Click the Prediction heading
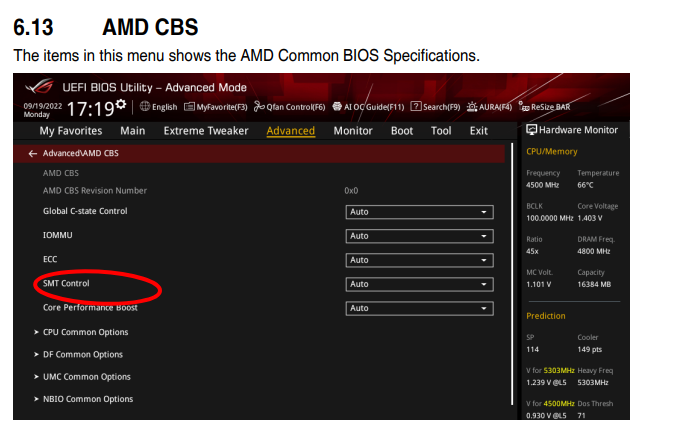 point(546,316)
